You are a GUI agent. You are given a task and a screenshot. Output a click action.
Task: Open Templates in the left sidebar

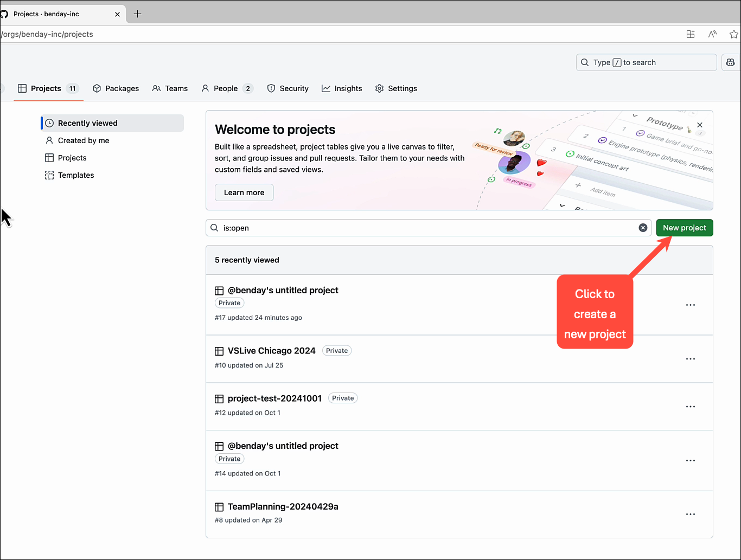[x=112, y=175]
